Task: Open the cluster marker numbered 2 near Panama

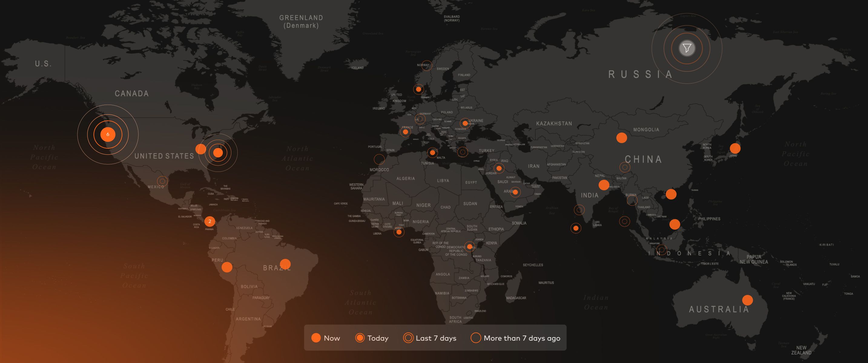Action: (210, 221)
